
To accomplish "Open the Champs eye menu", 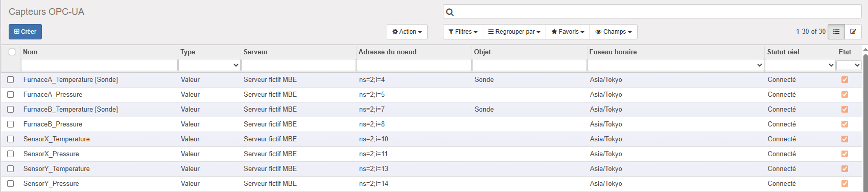I will [614, 32].
